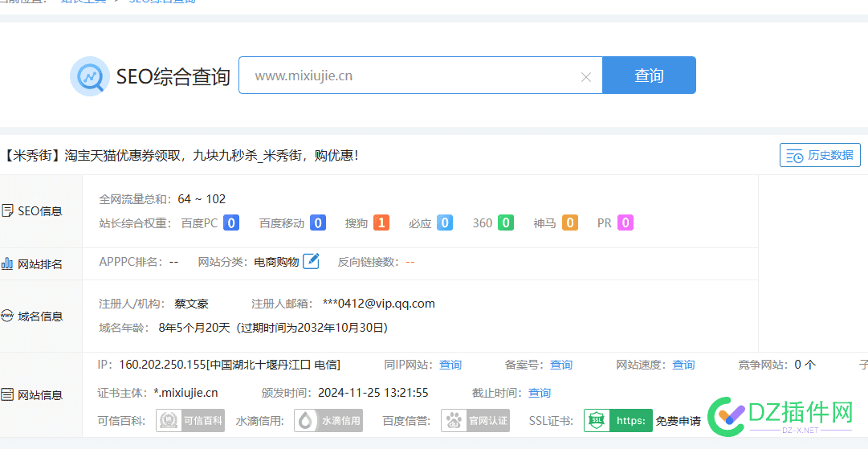This screenshot has width=868, height=449.
Task: Click the 水滴信用 badge
Action: [328, 421]
